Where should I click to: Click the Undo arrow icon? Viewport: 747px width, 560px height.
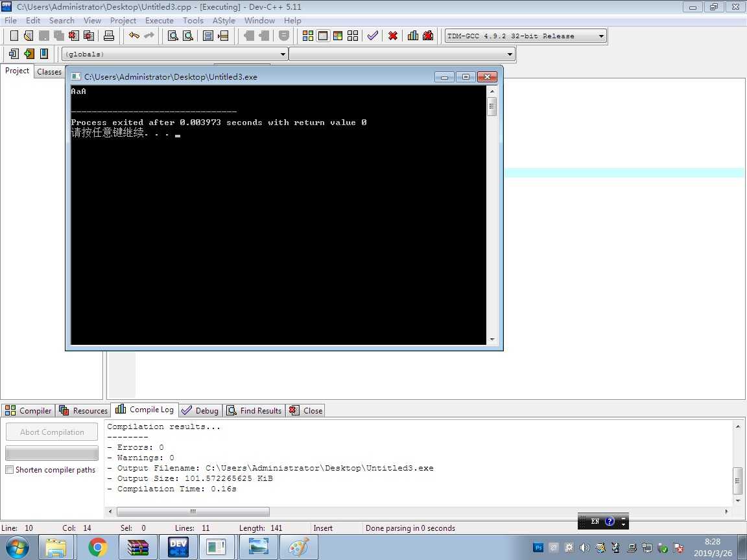tap(134, 36)
